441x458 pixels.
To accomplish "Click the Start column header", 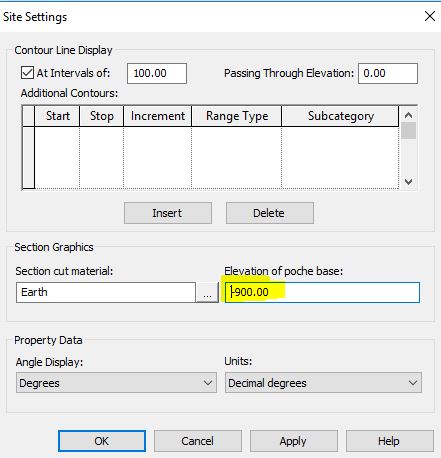I will [57, 116].
